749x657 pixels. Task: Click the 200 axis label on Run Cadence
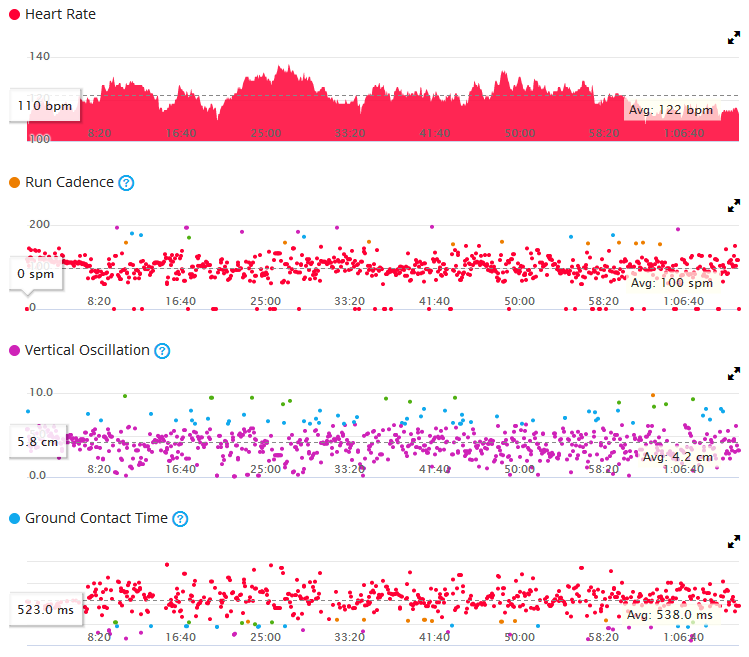39,224
